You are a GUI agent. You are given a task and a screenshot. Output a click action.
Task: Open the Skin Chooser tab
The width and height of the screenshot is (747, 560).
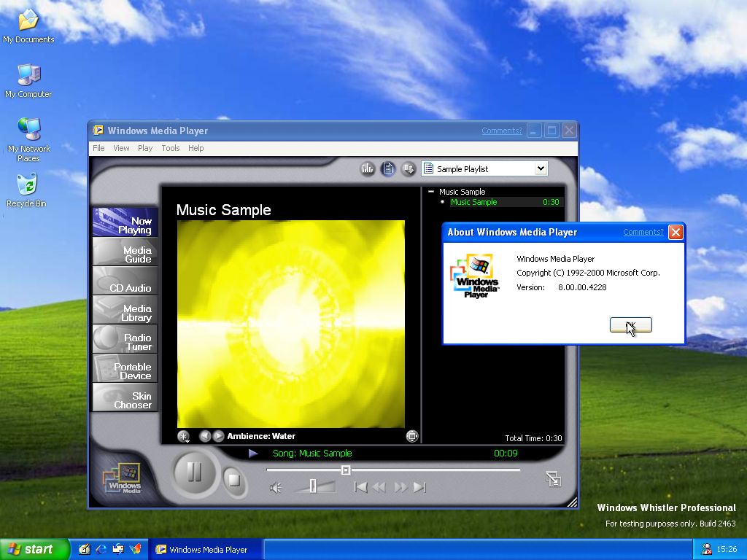click(x=125, y=400)
